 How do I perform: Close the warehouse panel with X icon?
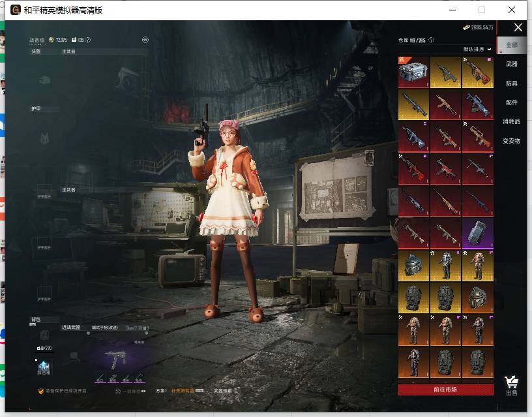tap(518, 27)
